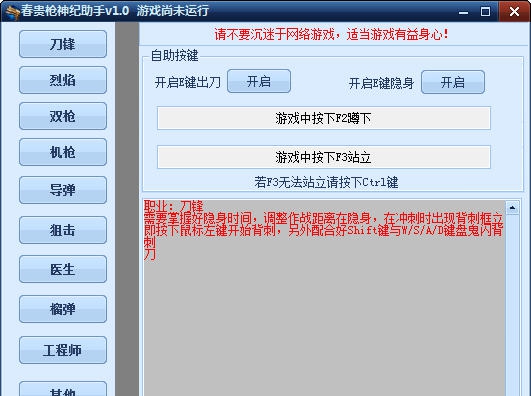Choose the 双枪 class button
This screenshot has width=531, height=396.
(x=63, y=116)
